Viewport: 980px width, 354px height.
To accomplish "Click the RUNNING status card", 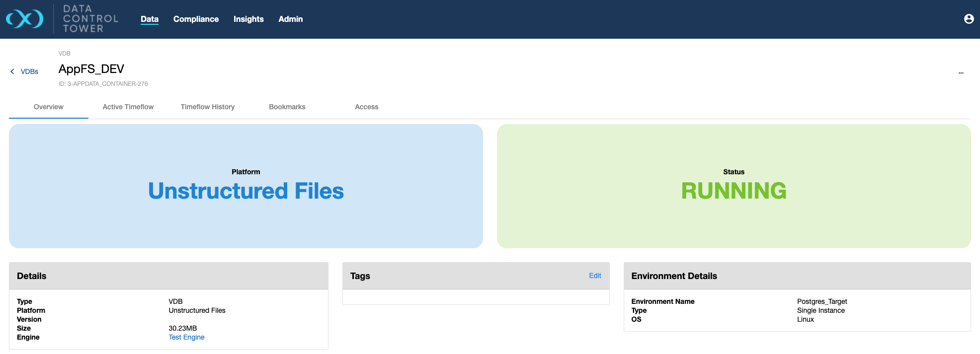I will tap(734, 186).
